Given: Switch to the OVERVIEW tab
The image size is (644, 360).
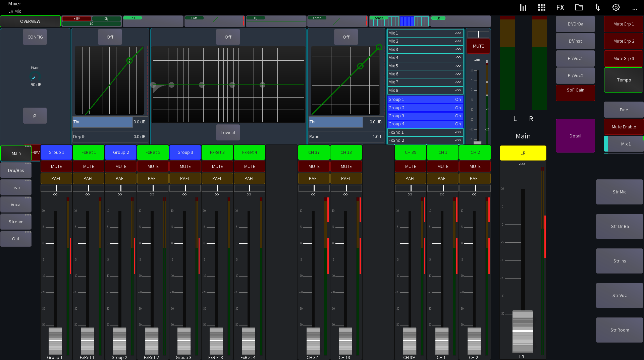Looking at the screenshot, I should tap(30, 21).
